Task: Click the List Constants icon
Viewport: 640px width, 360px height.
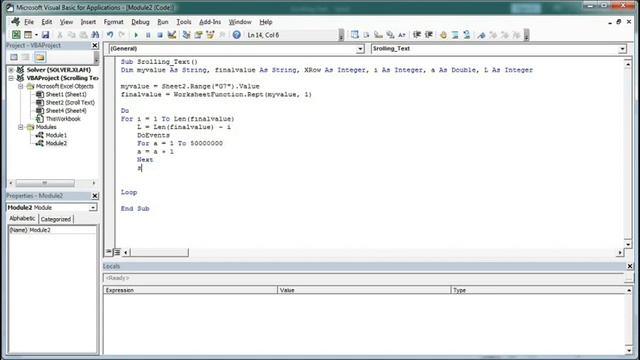Action: [x=367, y=35]
